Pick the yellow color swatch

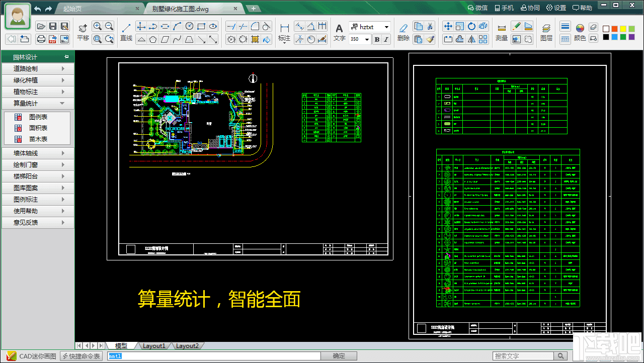click(623, 29)
